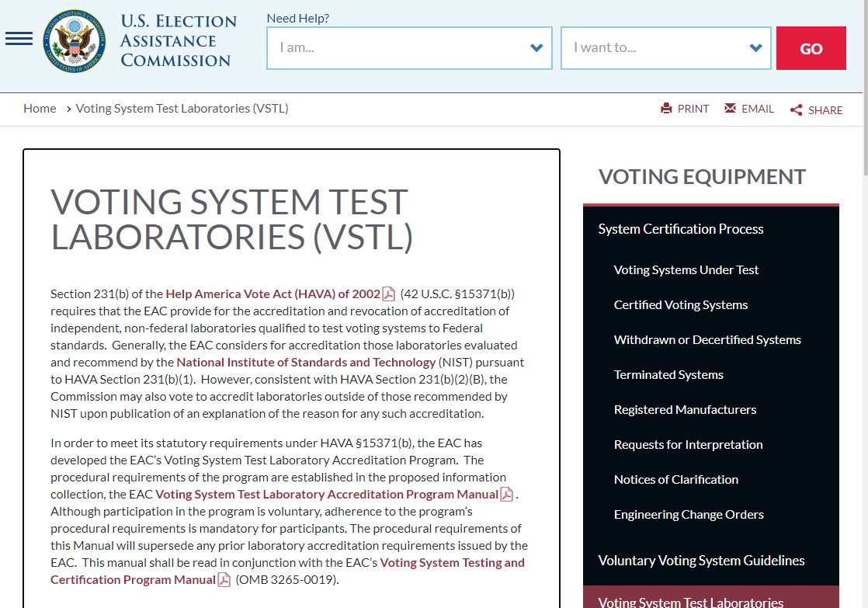Viewport: 868px width, 608px height.
Task: Open the 'I am...' dropdown
Action: 409,48
